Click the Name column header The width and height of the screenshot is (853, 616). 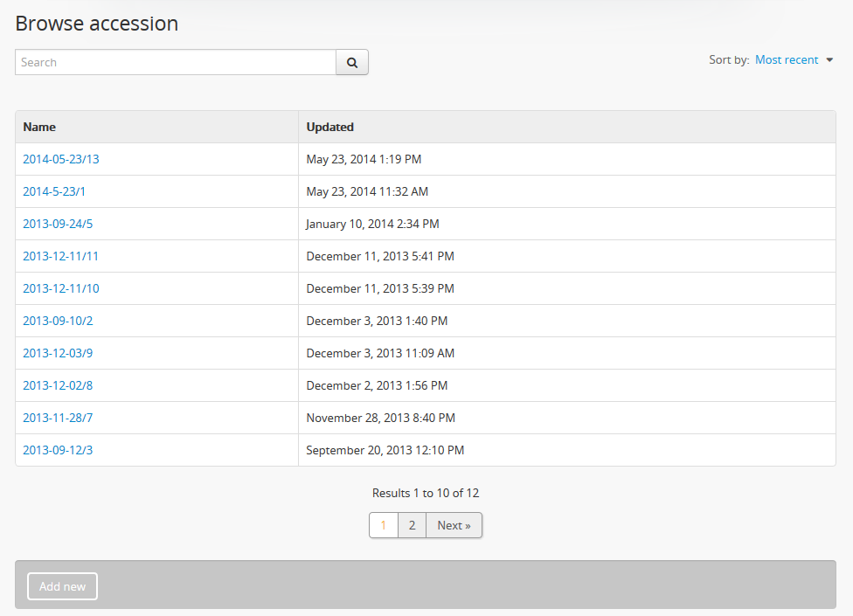[x=39, y=127]
